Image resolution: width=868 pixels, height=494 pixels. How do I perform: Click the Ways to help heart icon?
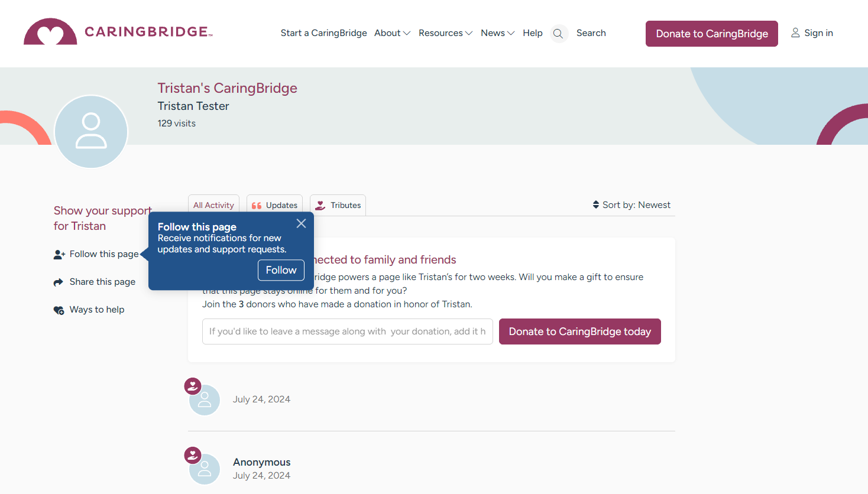59,310
